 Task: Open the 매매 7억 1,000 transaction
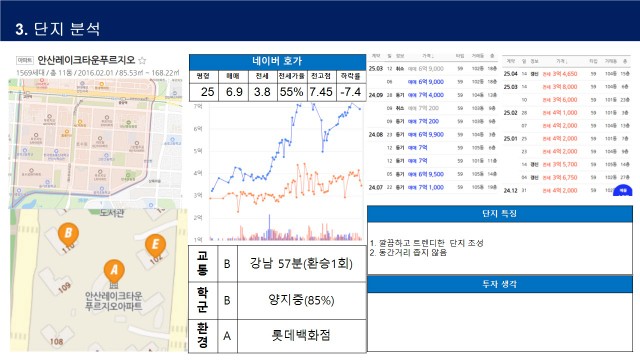coord(426,187)
